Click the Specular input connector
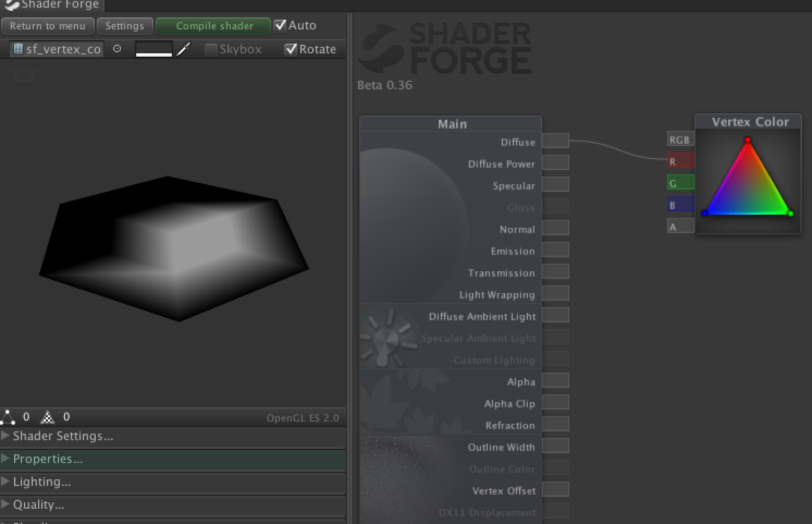 [556, 185]
